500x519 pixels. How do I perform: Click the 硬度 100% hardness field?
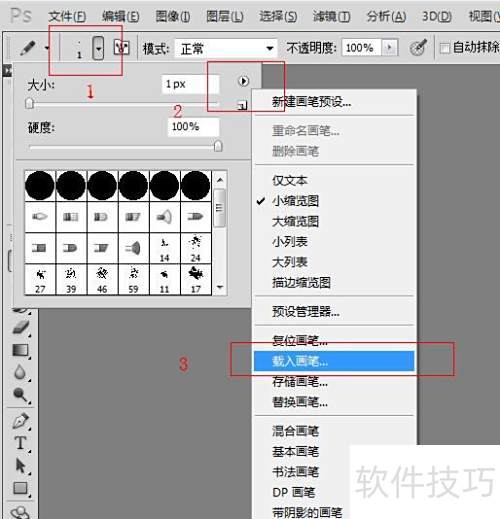[x=193, y=127]
